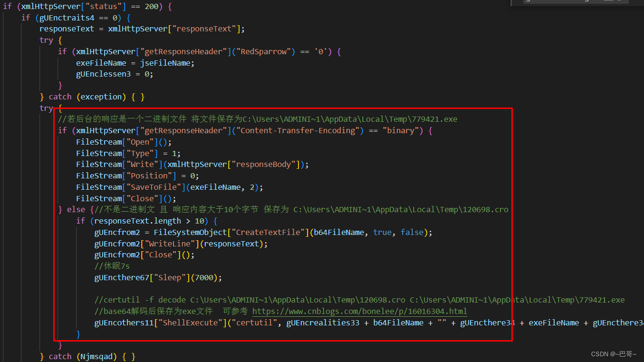
Task: Click the certutil -f decode comment line
Action: coord(360,300)
